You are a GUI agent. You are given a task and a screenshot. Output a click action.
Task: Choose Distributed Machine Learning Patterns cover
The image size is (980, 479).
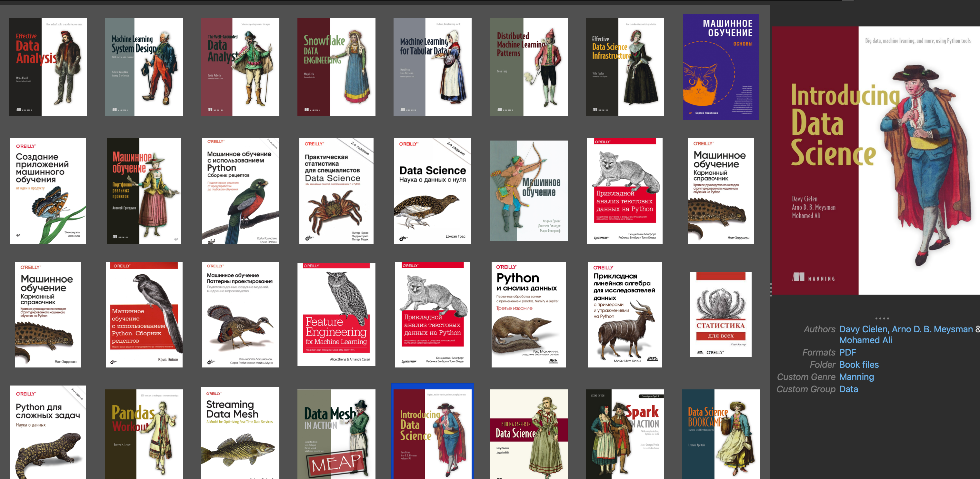528,67
